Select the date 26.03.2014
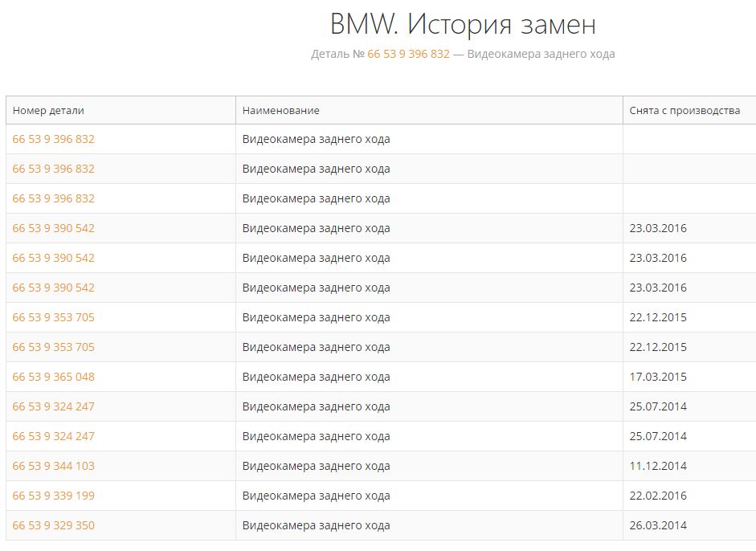The width and height of the screenshot is (756, 551). [x=658, y=525]
